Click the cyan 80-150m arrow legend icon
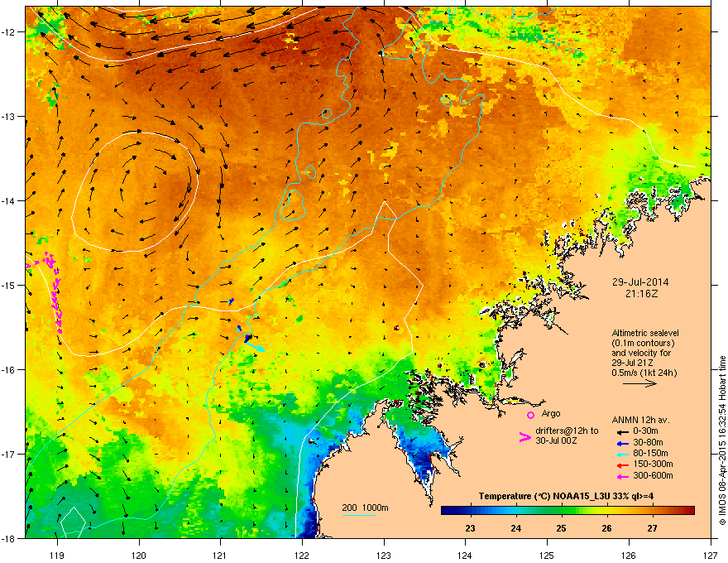This screenshot has width=728, height=563. (623, 454)
